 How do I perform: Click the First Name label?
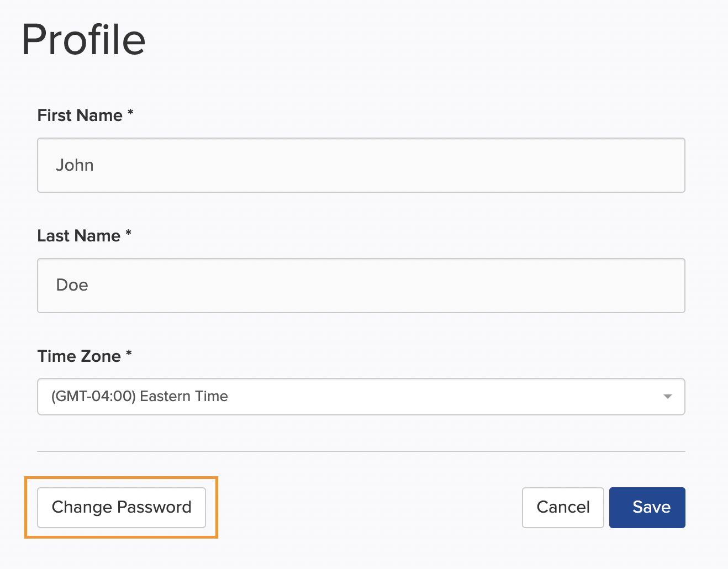[80, 115]
